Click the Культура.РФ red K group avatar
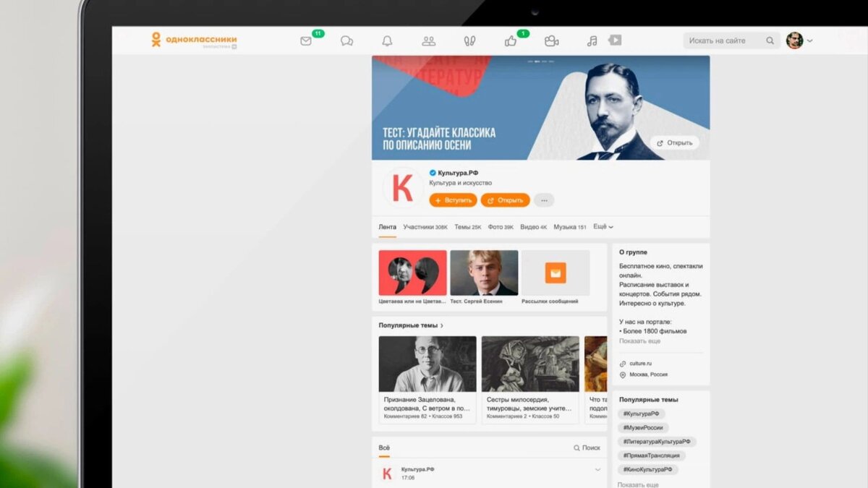 (402, 188)
